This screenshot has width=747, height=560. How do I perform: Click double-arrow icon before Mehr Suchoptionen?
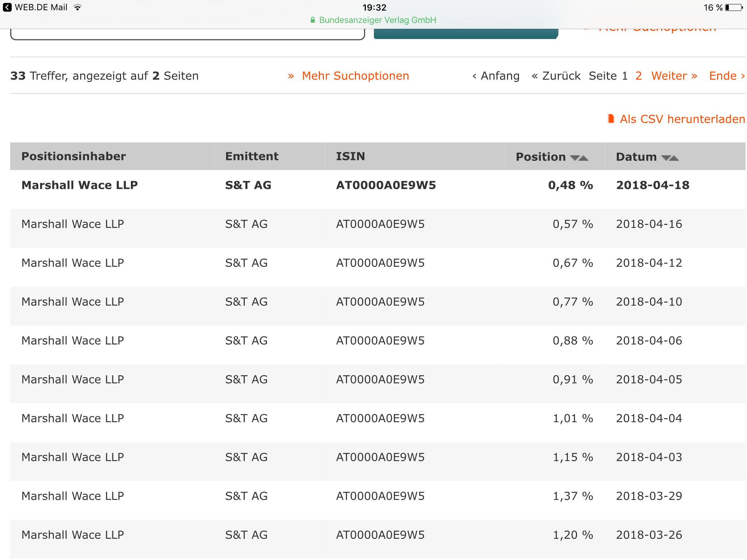click(291, 76)
